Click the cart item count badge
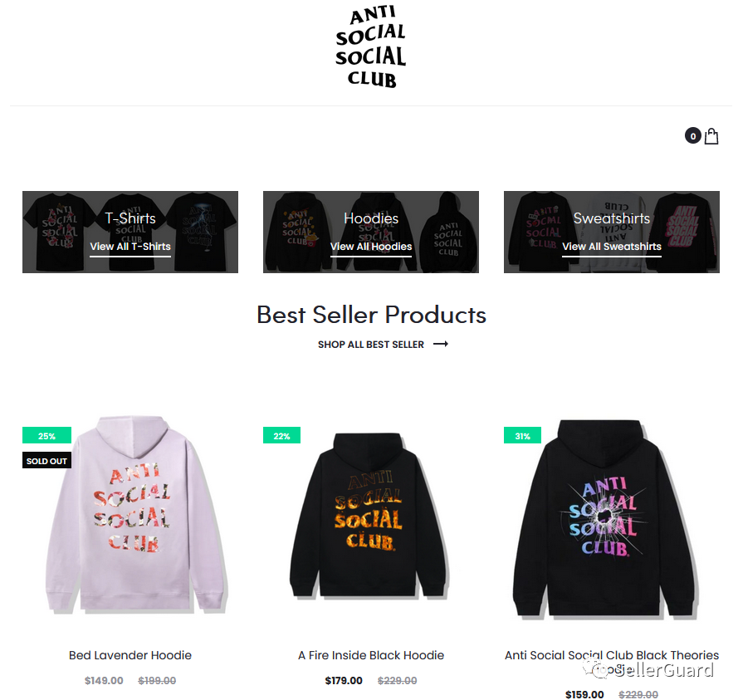The image size is (738, 700). point(693,136)
